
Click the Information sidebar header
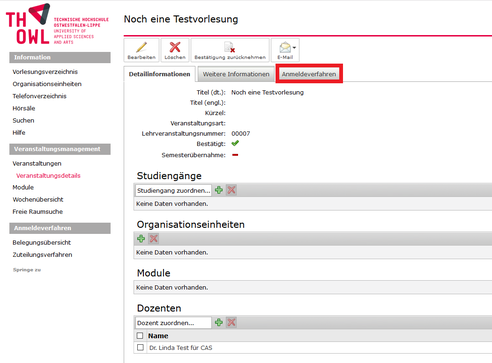point(60,57)
